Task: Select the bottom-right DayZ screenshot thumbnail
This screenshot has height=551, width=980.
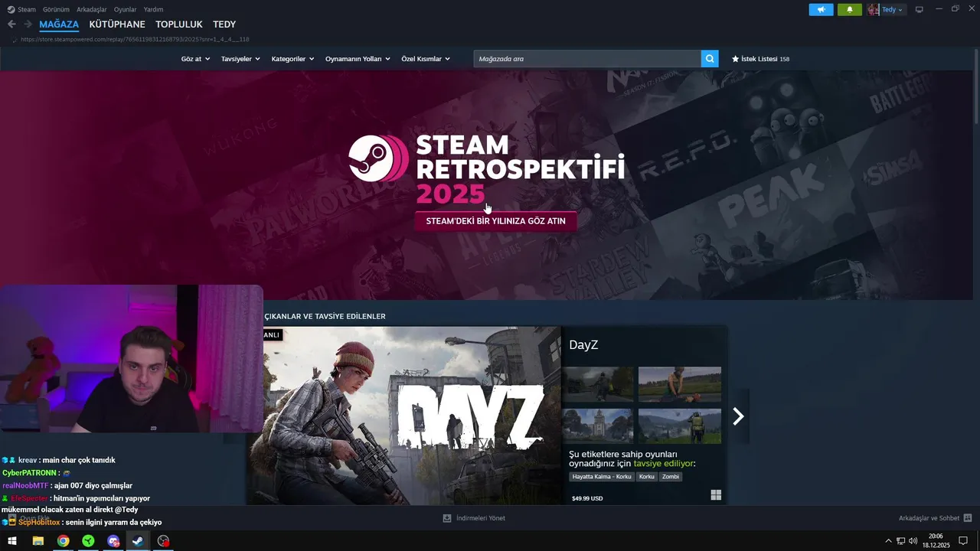Action: pos(680,425)
